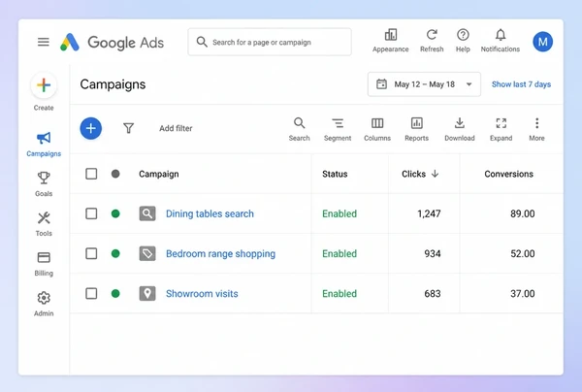Click the 1,247 clicks value
Screen dimensions: 582x392
[x=429, y=213]
